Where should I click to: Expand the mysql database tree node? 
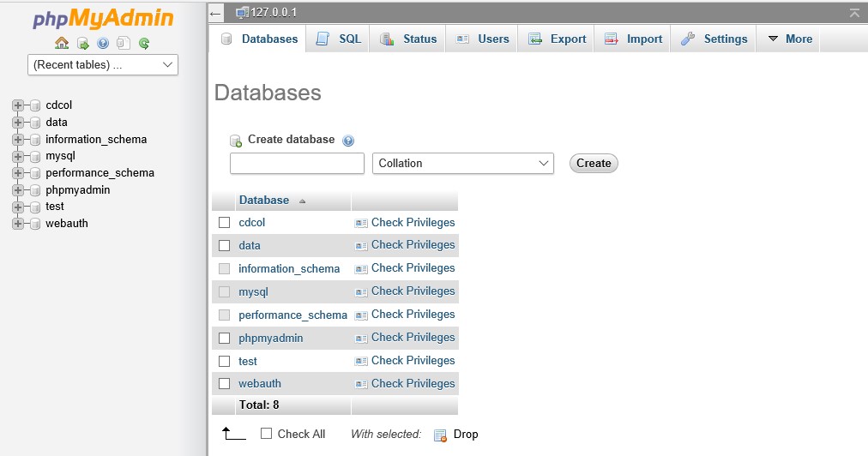(x=17, y=156)
